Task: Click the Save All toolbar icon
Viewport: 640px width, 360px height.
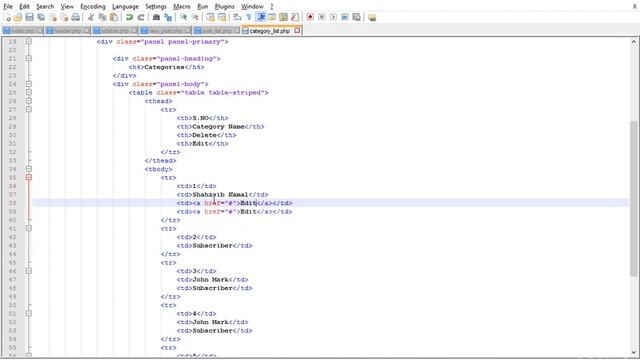Action: pyautogui.click(x=41, y=17)
